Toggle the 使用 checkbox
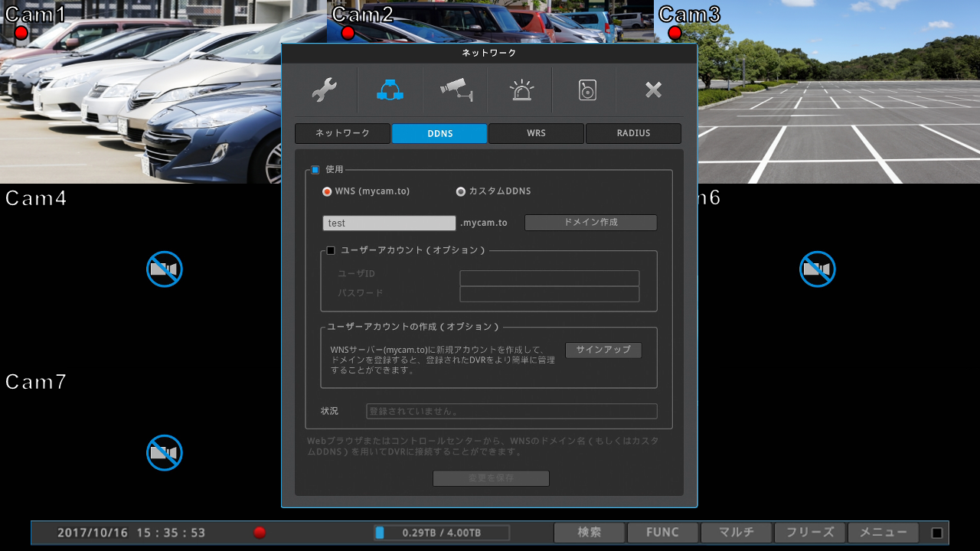Screen dimensions: 980x551 tap(315, 170)
